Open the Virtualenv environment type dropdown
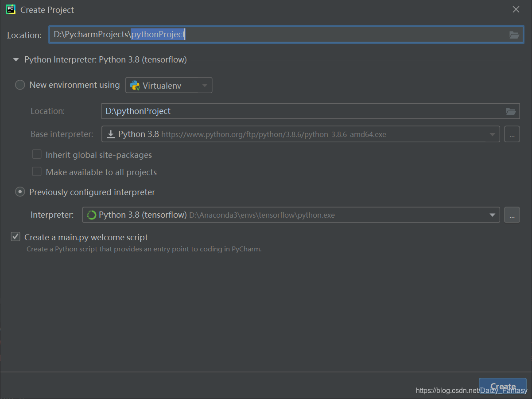The image size is (532, 399). point(169,85)
